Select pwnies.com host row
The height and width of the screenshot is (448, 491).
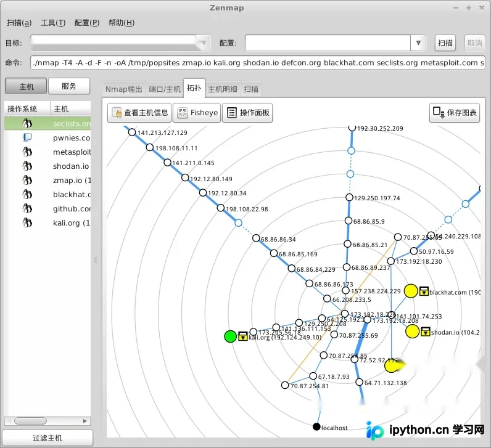pos(47,137)
